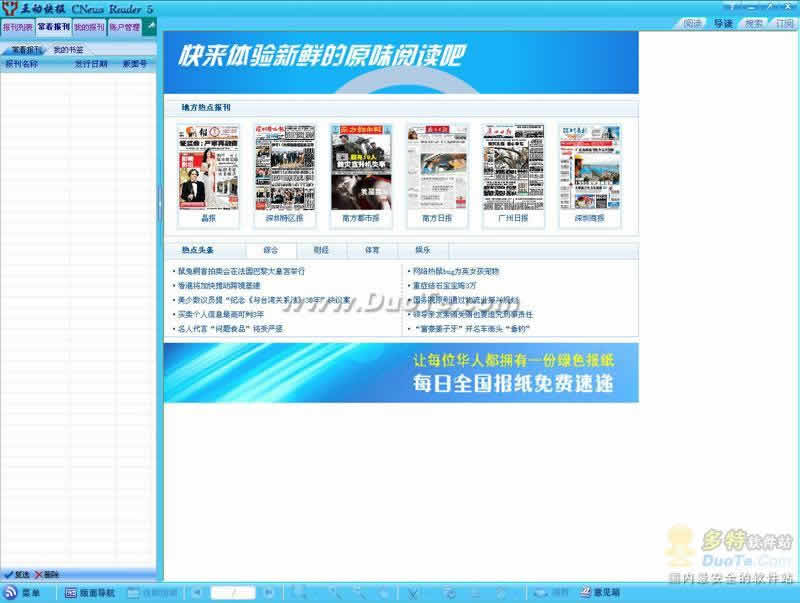Switch to the 搜索 view tab
This screenshot has height=603, width=800.
click(x=754, y=23)
